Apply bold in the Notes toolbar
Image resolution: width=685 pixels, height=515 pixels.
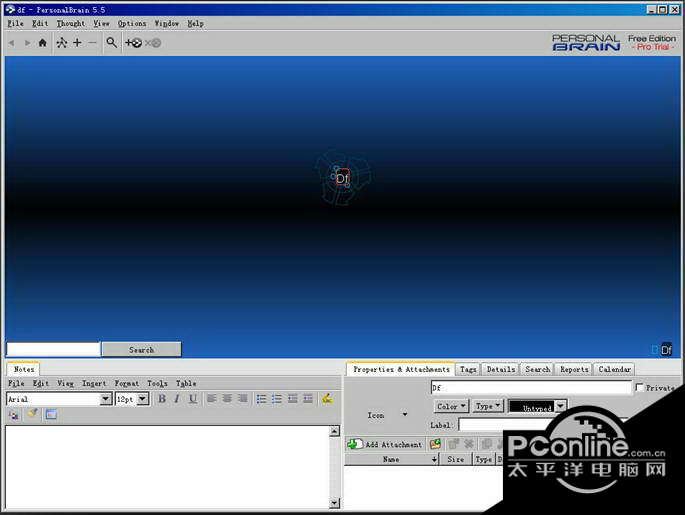coord(162,399)
